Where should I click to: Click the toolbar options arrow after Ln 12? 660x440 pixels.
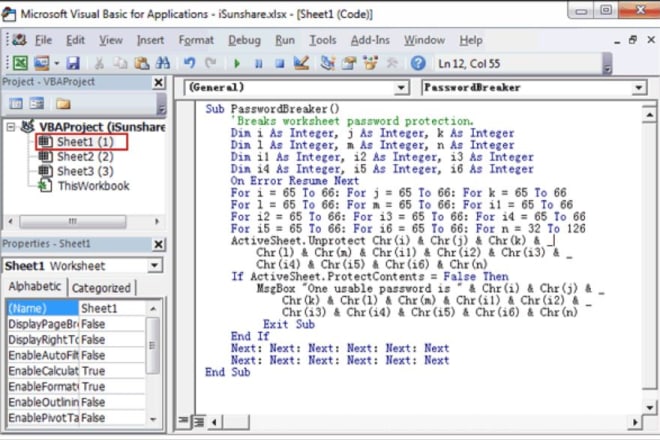[607, 64]
